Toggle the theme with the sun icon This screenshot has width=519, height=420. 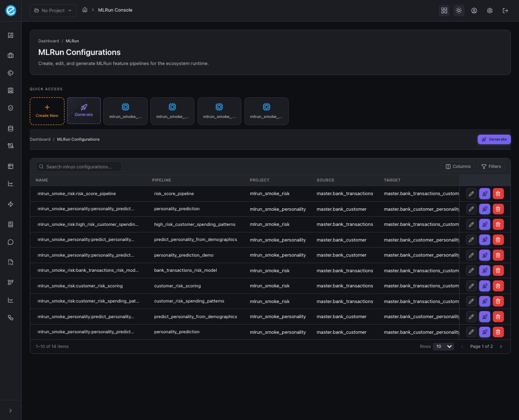(459, 10)
